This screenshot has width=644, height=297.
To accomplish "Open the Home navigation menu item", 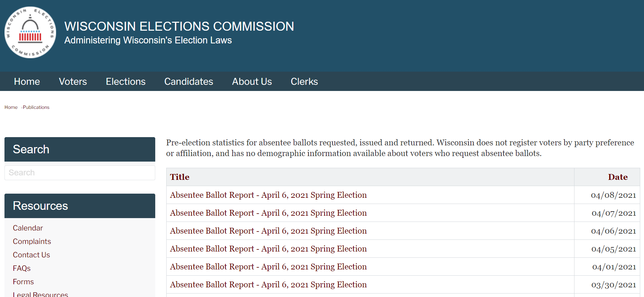I will (x=27, y=82).
